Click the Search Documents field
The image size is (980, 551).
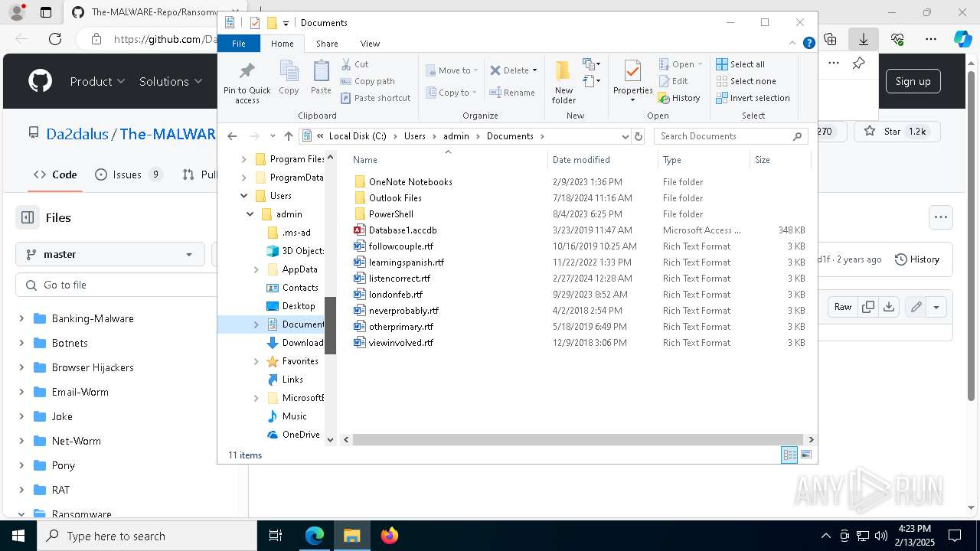tap(730, 136)
